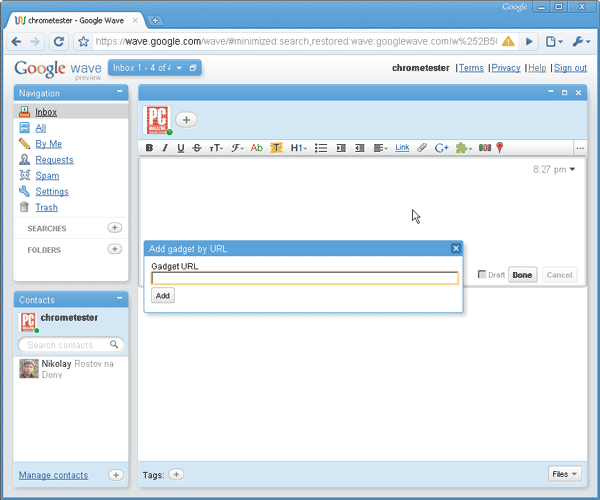Apply strikethrough formatting
Image resolution: width=600 pixels, height=500 pixels.
click(x=197, y=148)
